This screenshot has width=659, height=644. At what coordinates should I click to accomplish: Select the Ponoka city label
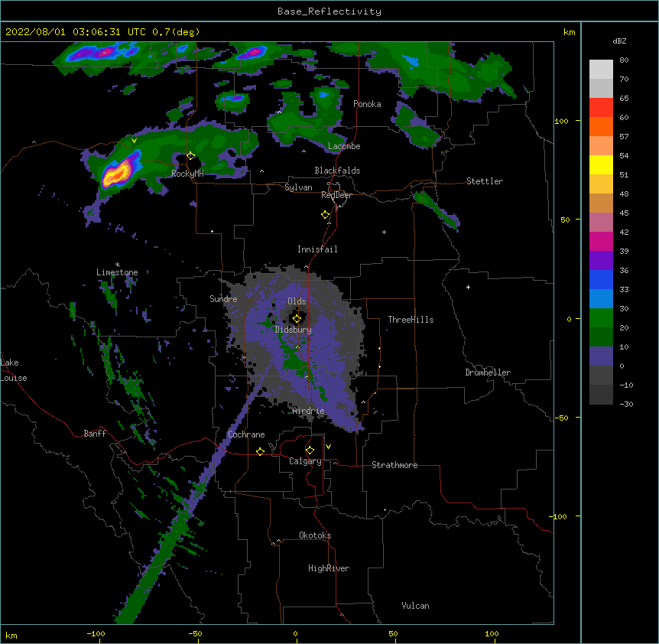(367, 104)
